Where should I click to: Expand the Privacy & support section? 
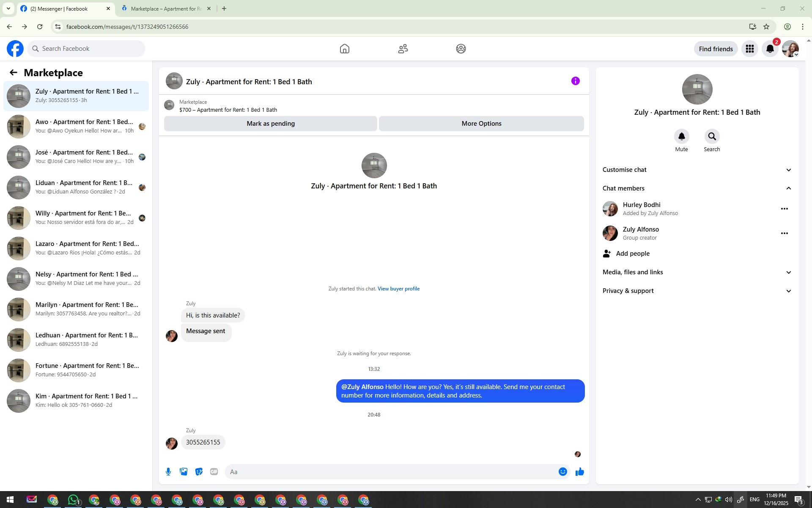click(697, 291)
